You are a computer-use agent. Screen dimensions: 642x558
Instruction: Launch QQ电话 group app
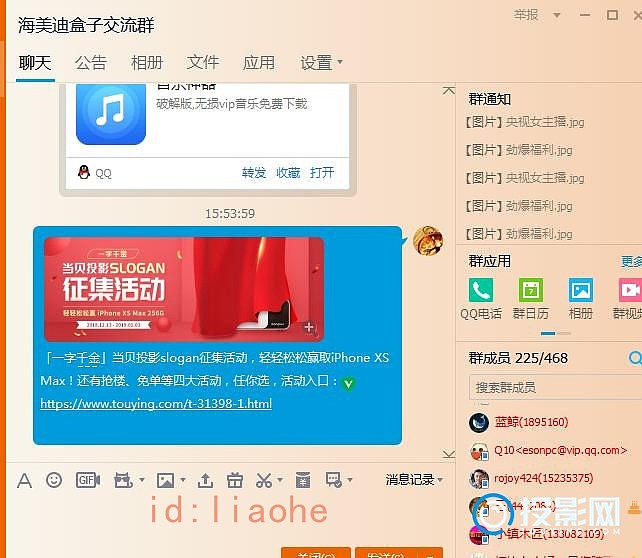coord(481,290)
